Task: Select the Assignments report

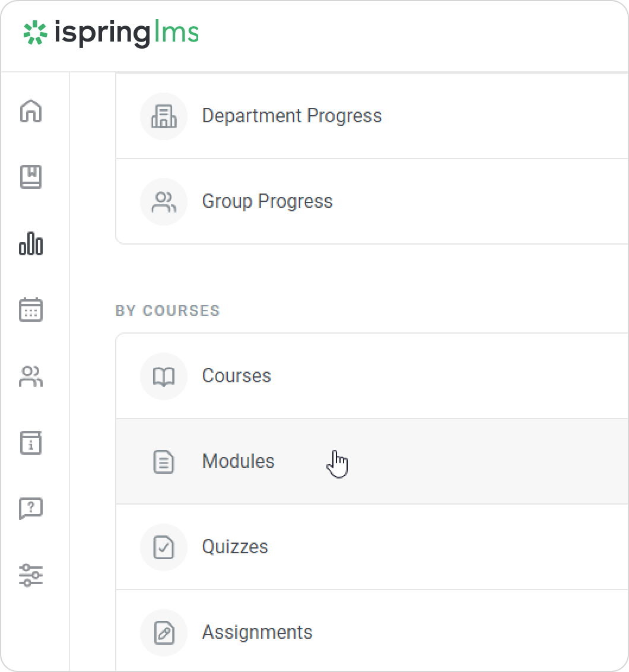Action: (257, 632)
